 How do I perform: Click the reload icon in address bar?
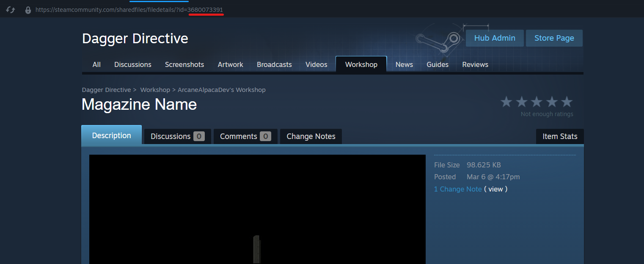(x=10, y=10)
